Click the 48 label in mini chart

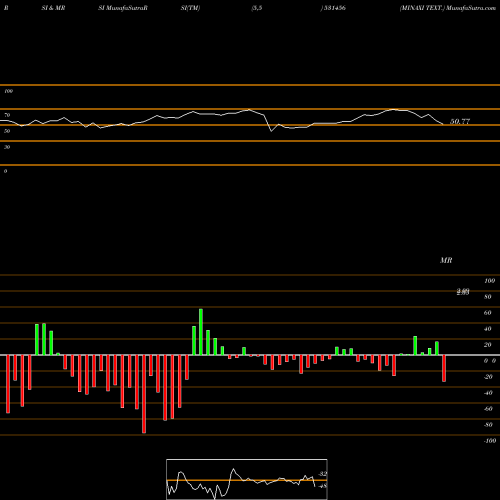coord(323,486)
